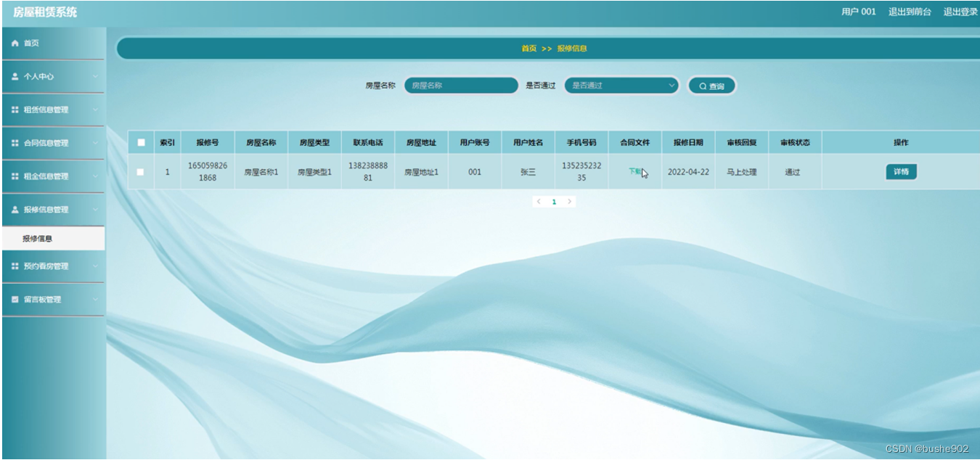Open the 个人中心 sidebar menu

[53, 76]
